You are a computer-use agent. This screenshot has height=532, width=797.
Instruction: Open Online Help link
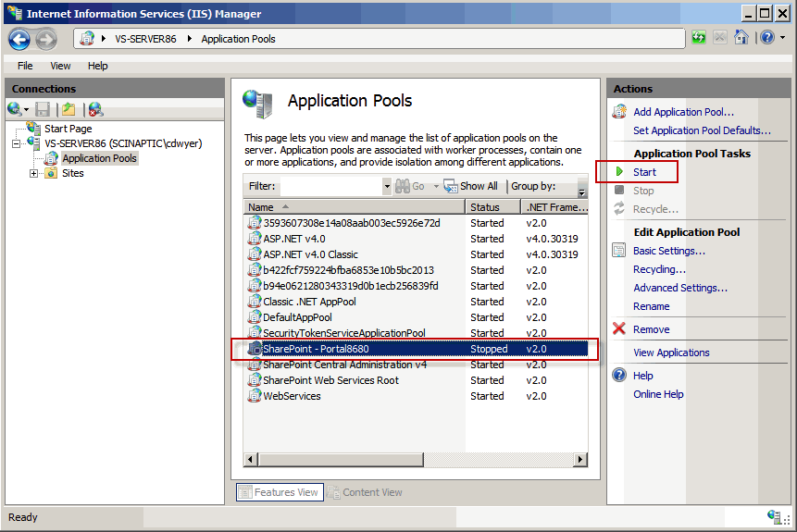pyautogui.click(x=658, y=394)
